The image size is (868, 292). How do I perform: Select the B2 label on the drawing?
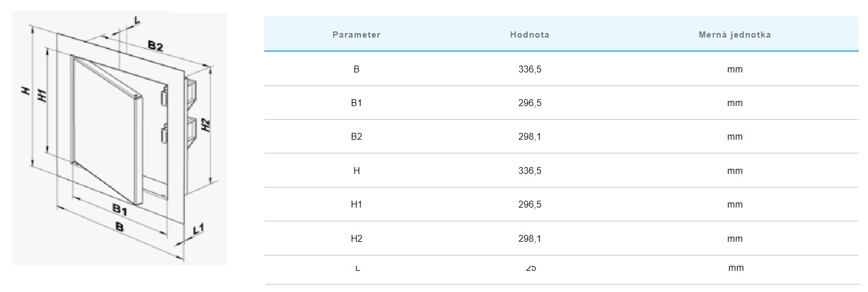[x=155, y=47]
